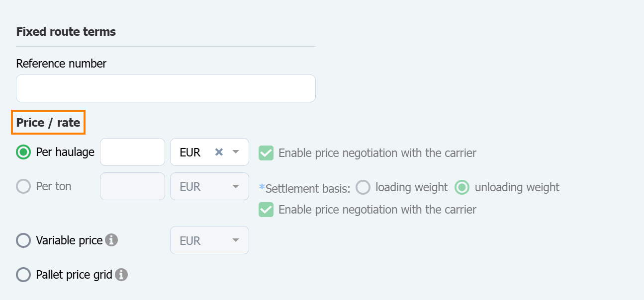Open the Variable price EUR currency dropdown
The height and width of the screenshot is (300, 644).
[x=209, y=240]
